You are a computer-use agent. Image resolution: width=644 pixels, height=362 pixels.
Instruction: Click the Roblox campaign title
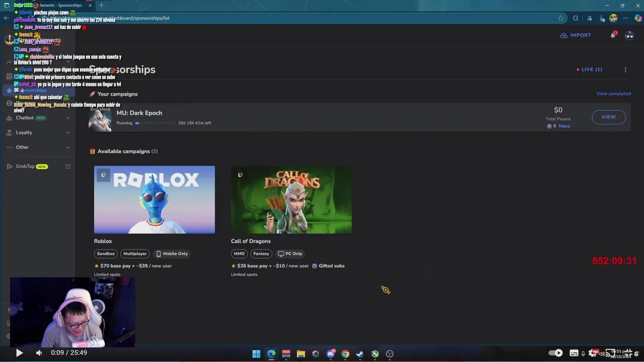(x=103, y=241)
